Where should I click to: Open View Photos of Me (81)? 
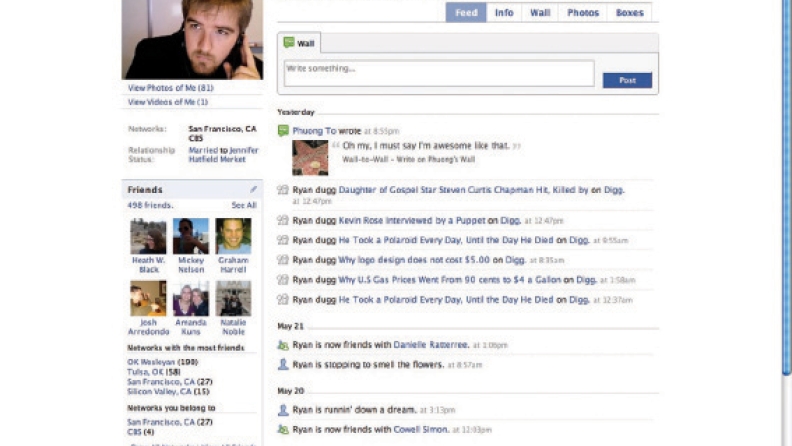tap(171, 88)
